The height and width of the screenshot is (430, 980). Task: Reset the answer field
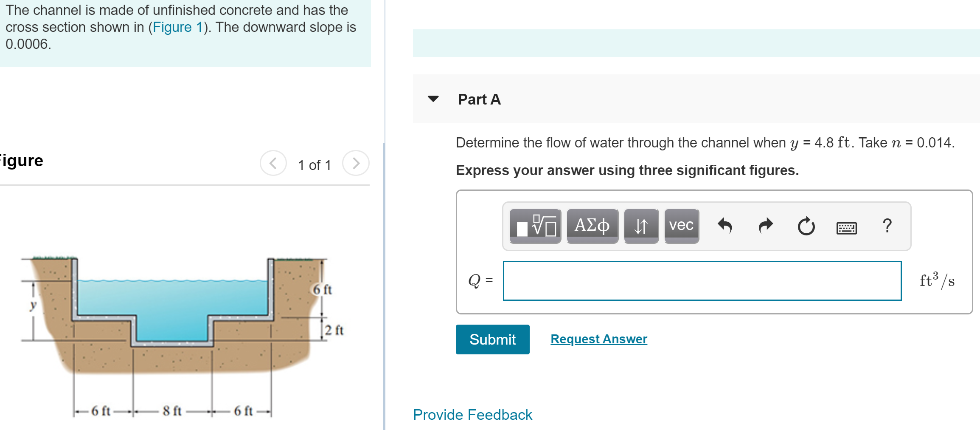805,226
